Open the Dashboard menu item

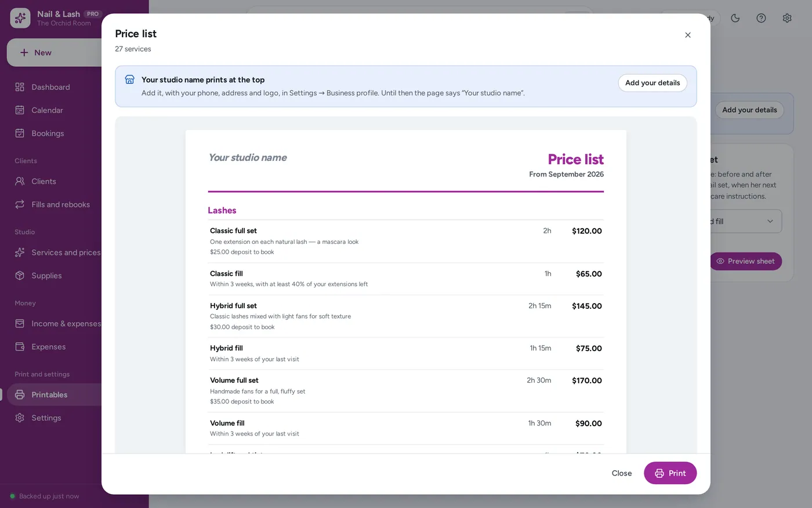[55, 87]
